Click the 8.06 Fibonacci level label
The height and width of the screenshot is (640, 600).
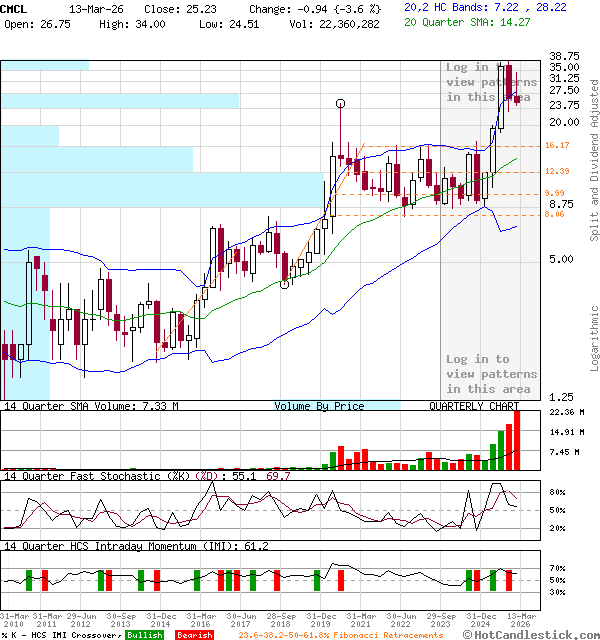[555, 214]
